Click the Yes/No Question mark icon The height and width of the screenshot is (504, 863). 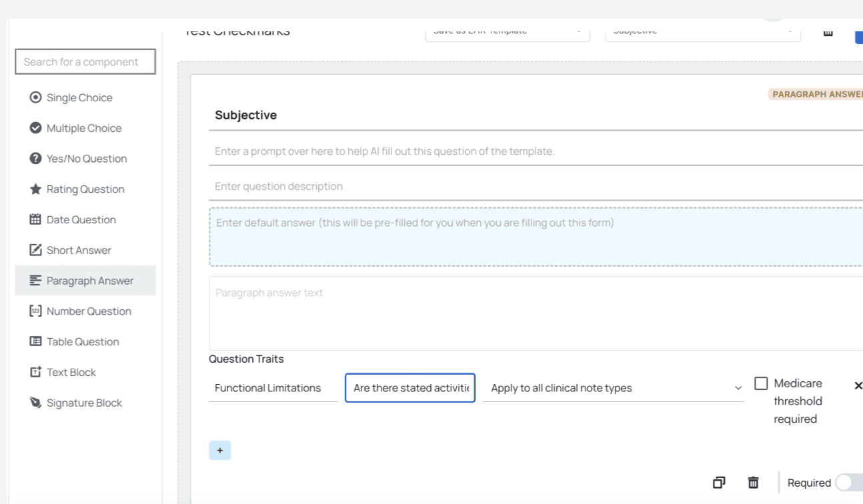36,159
